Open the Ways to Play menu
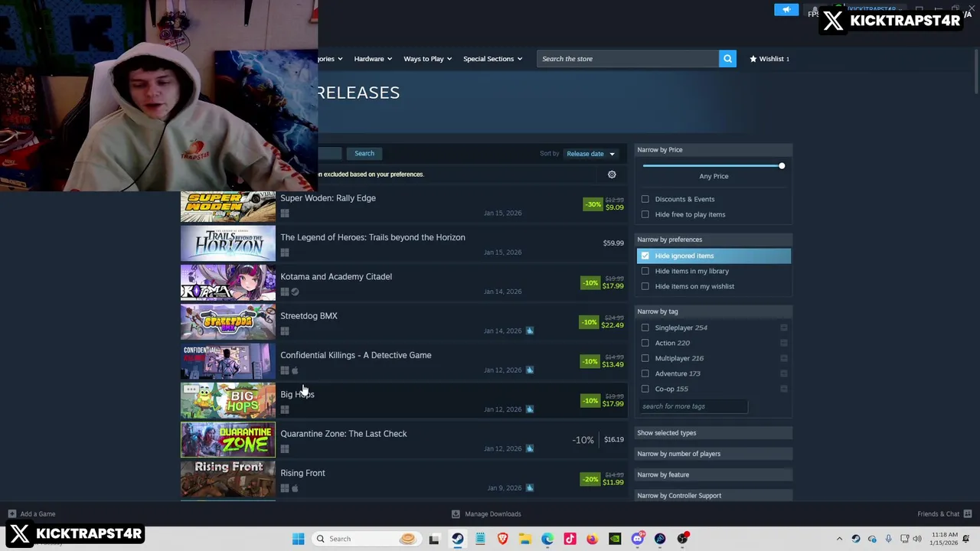The height and width of the screenshot is (551, 980). pyautogui.click(x=427, y=59)
